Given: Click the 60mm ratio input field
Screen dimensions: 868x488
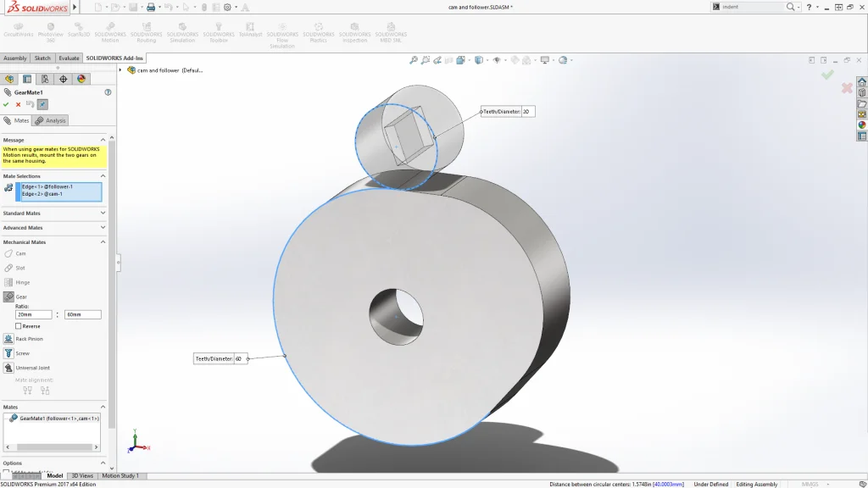Looking at the screenshot, I should (x=82, y=314).
